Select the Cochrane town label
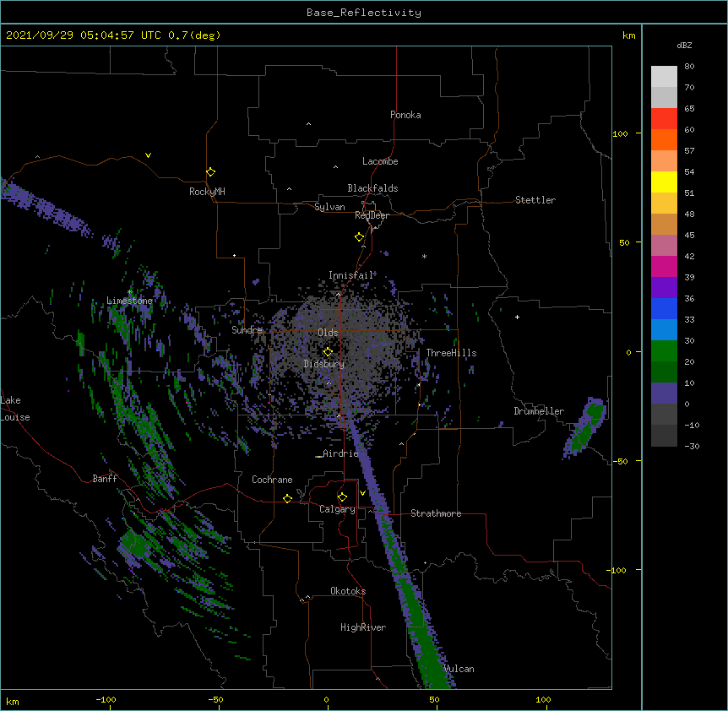 (x=272, y=480)
